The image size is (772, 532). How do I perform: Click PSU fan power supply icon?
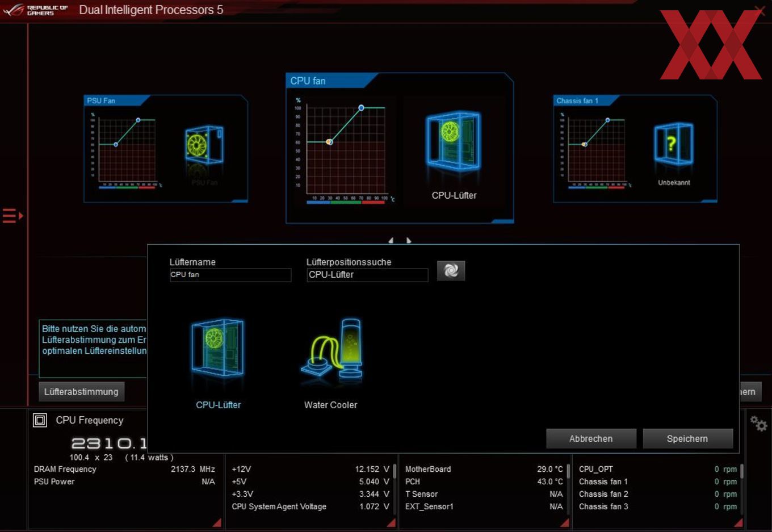(x=204, y=145)
